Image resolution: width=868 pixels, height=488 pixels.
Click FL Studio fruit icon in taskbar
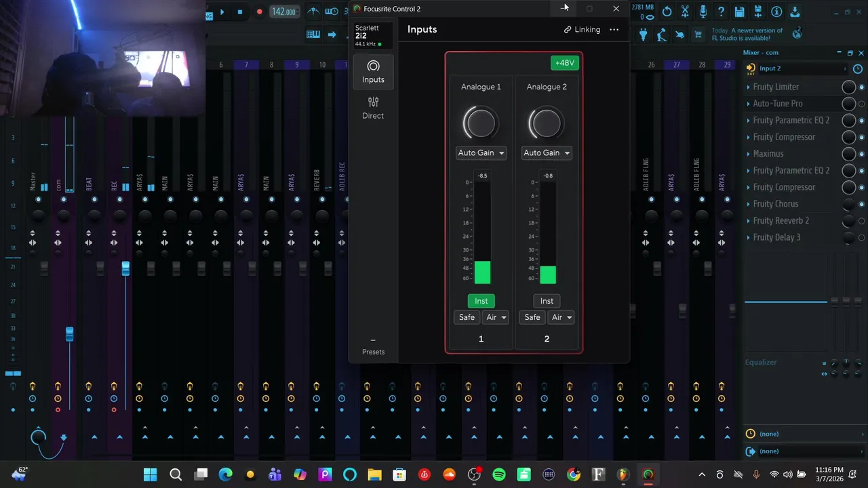click(x=623, y=474)
